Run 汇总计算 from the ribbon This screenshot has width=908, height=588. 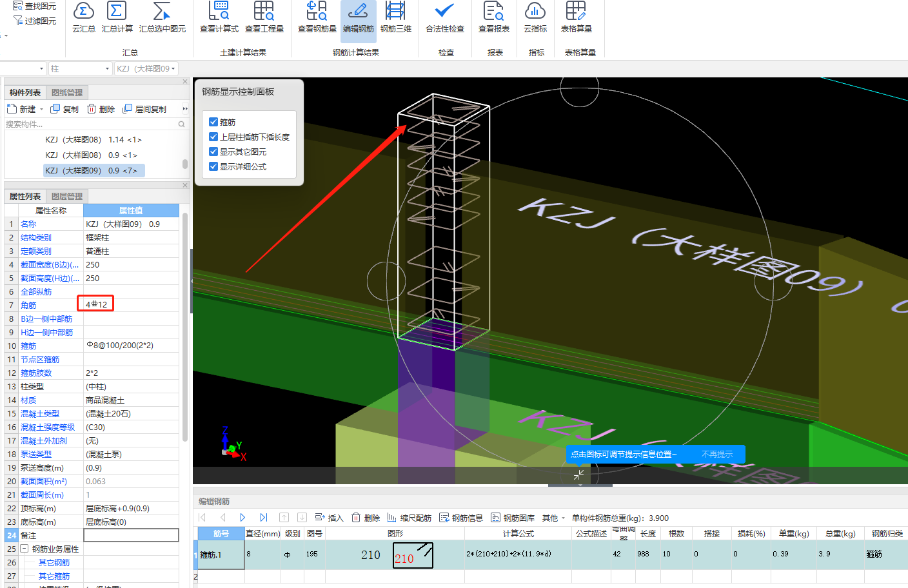coord(117,17)
